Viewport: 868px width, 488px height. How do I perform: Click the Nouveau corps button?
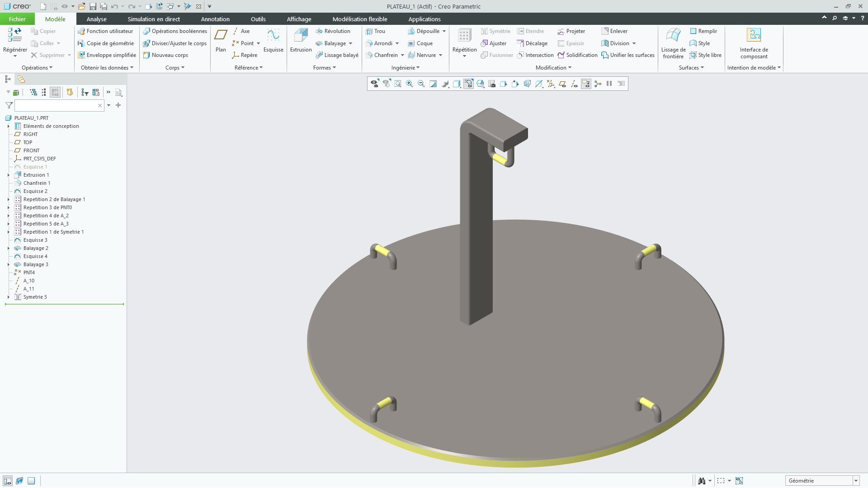(x=165, y=55)
